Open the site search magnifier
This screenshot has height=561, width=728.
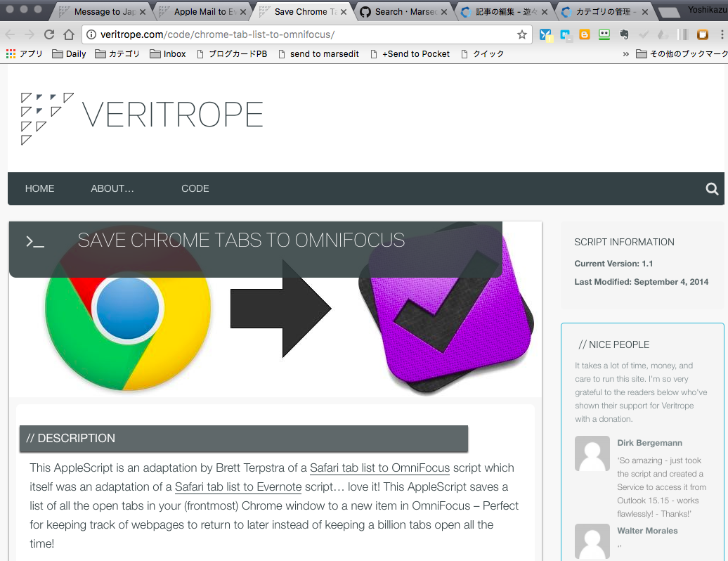(712, 188)
